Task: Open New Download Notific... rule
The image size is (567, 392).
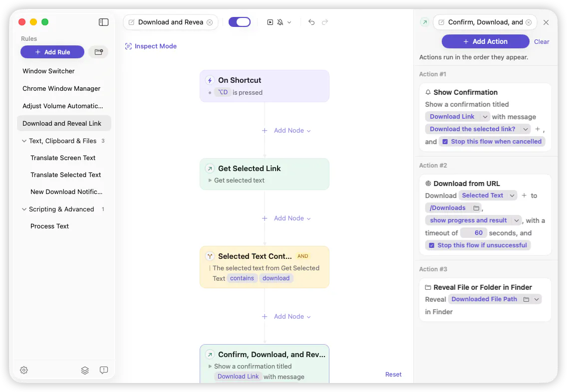Action: (64, 192)
